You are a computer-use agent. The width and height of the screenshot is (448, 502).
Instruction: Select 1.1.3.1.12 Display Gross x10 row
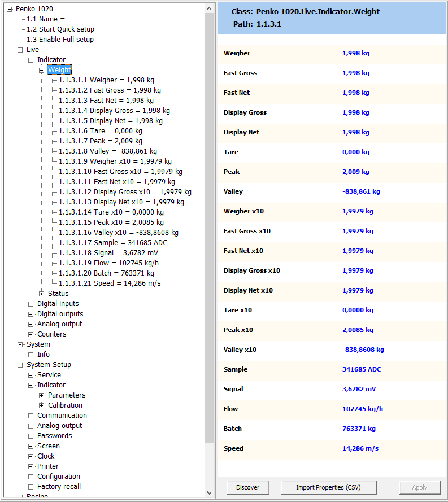[125, 192]
